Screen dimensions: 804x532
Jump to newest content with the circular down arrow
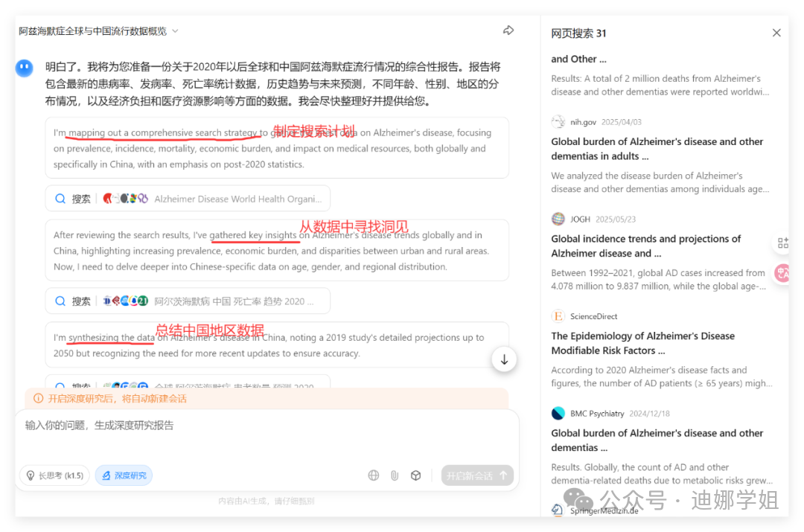(504, 359)
